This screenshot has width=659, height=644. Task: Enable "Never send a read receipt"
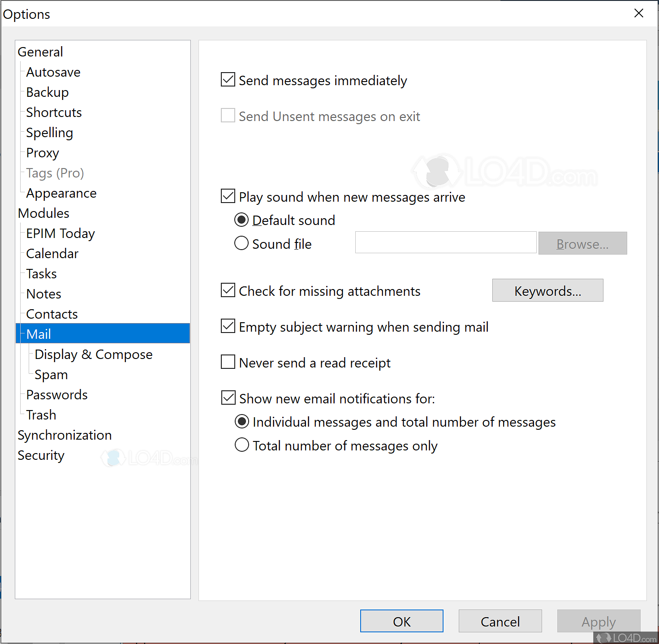(x=228, y=362)
